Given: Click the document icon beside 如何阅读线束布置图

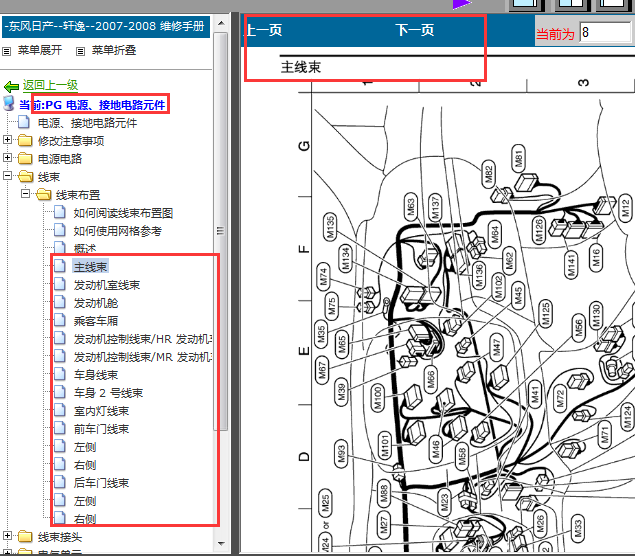Looking at the screenshot, I should coord(60,212).
